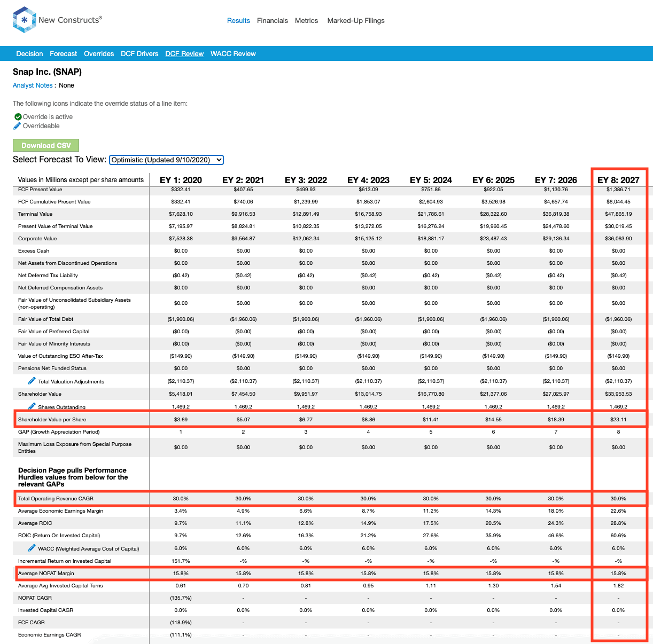The height and width of the screenshot is (644, 653).
Task: Click the EY 7: 2026 column header
Action: (x=556, y=180)
